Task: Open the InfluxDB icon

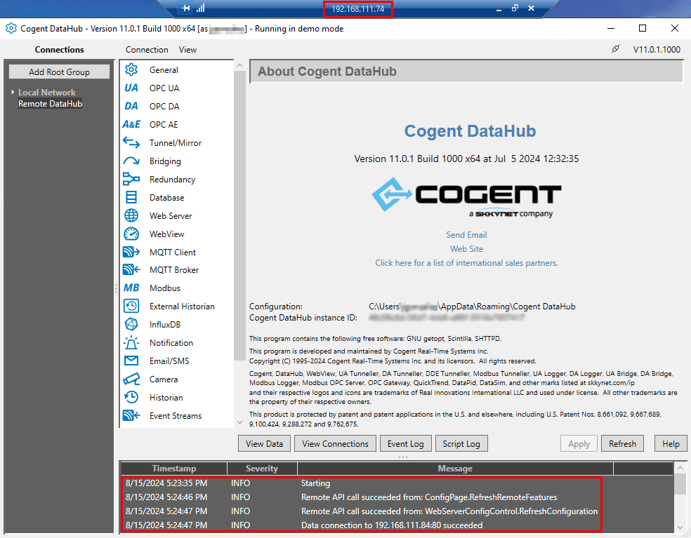Action: (x=131, y=324)
